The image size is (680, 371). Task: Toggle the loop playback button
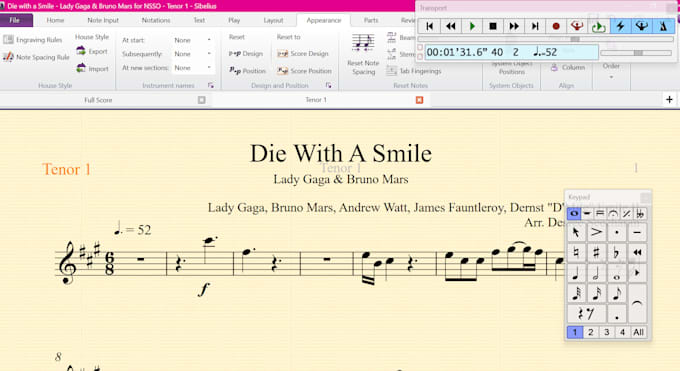click(x=598, y=26)
